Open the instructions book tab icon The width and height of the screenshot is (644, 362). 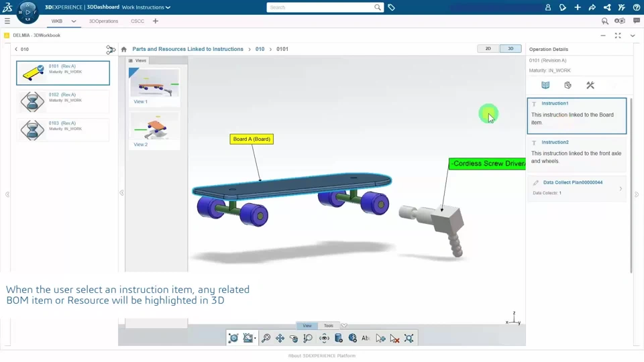[545, 85]
